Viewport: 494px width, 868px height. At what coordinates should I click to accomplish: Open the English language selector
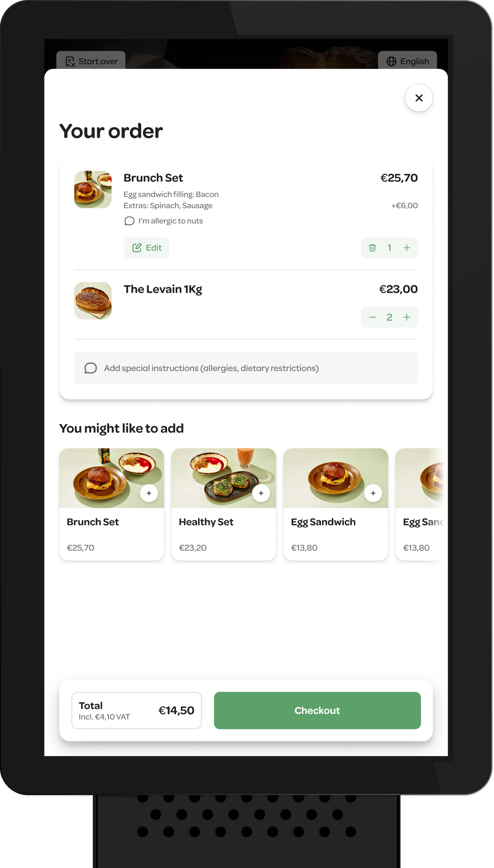(x=407, y=61)
